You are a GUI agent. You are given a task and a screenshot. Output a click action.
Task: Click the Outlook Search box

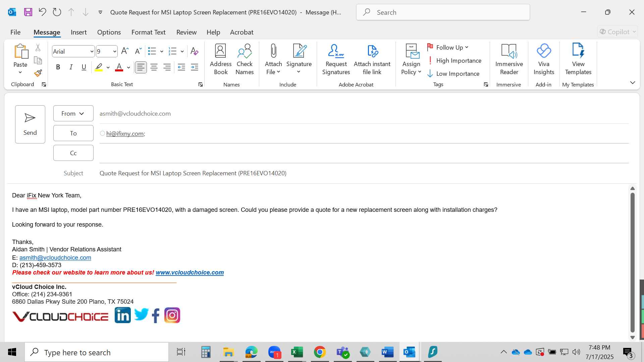click(x=443, y=12)
